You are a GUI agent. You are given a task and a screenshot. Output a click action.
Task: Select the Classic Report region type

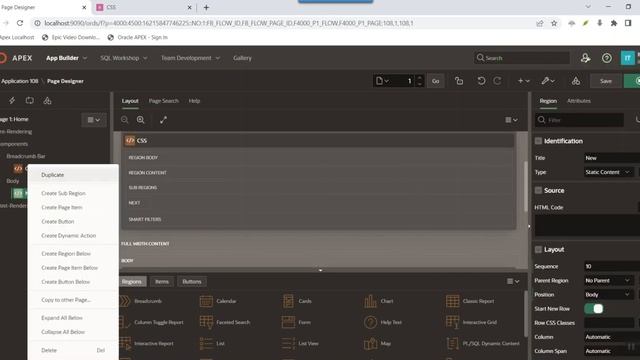(470, 301)
